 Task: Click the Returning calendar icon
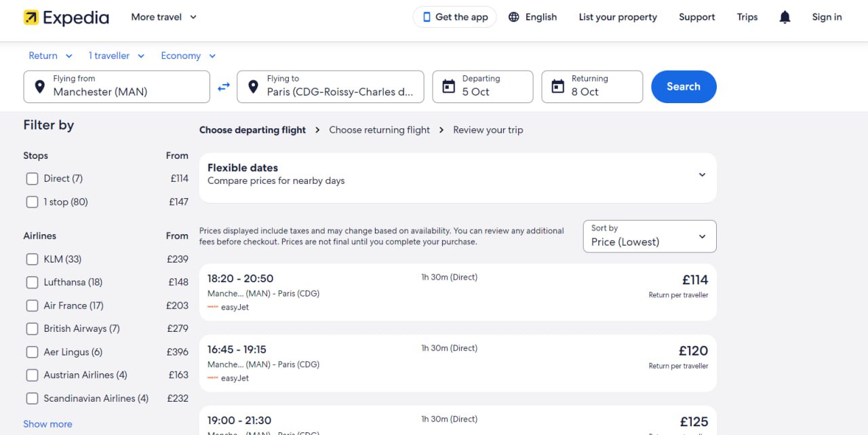point(557,86)
